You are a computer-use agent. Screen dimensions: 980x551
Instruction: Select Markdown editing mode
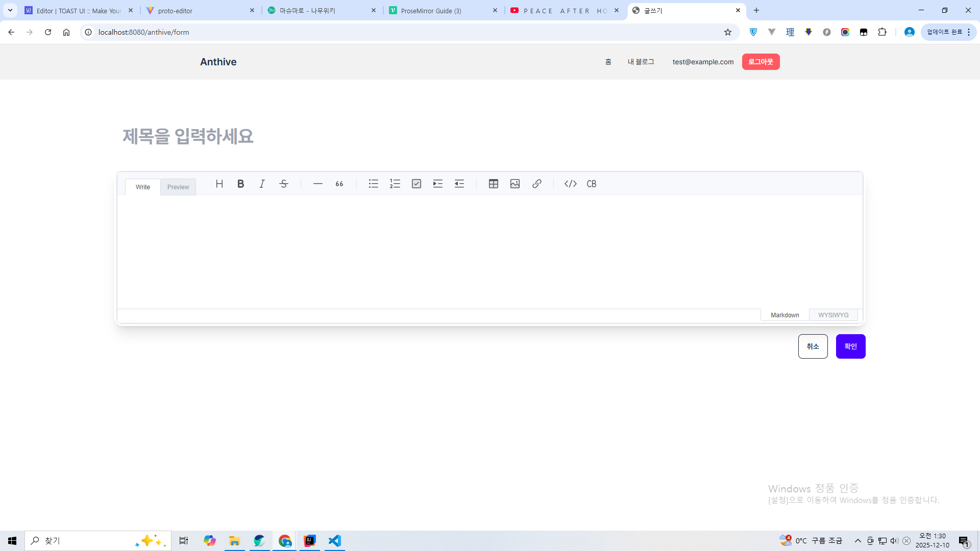785,315
